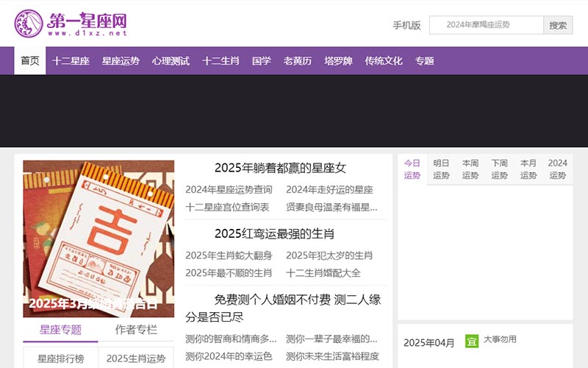
Task: Click the green 宜 calendar icon
Action: (472, 342)
